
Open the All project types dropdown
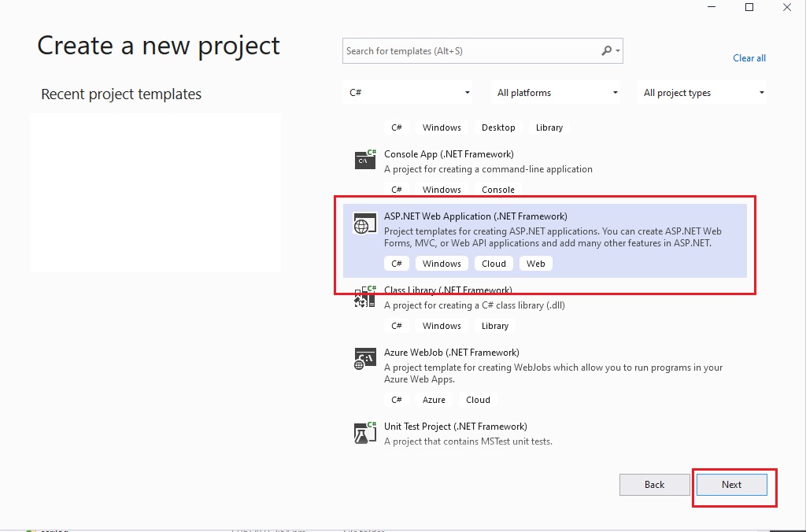[x=702, y=93]
